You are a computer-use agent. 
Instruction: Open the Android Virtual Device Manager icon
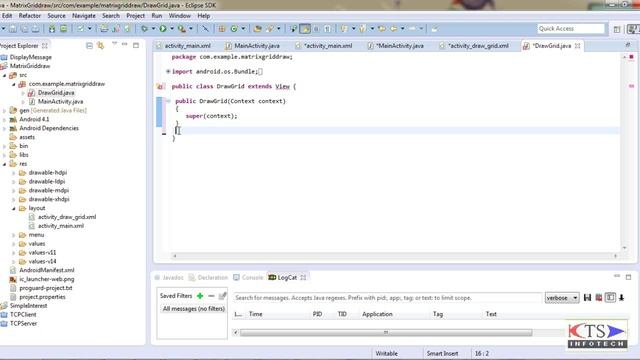click(64, 29)
